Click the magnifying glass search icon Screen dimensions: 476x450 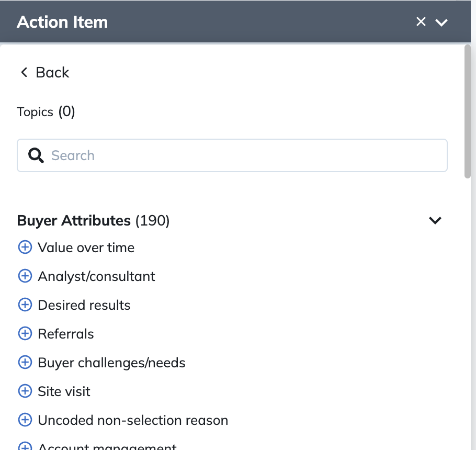point(36,155)
